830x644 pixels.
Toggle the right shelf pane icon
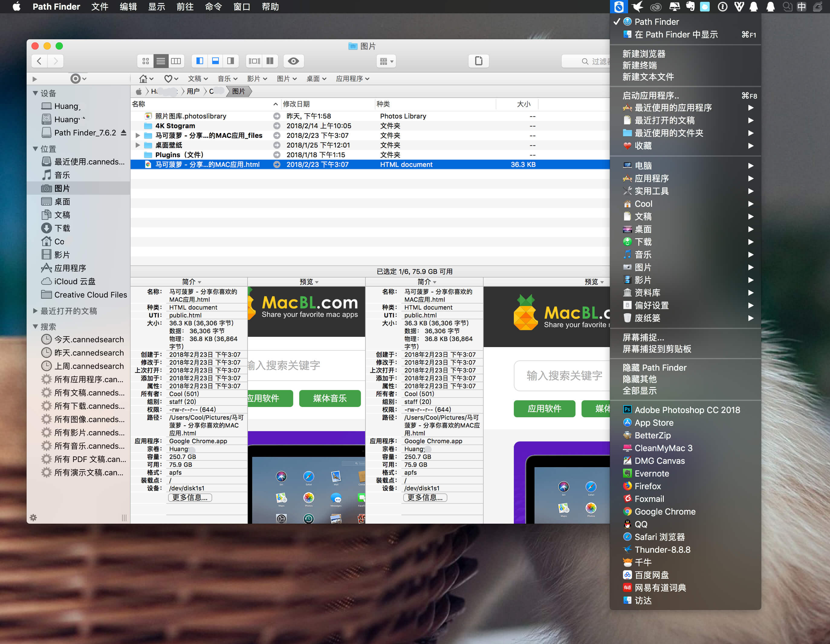pyautogui.click(x=231, y=61)
